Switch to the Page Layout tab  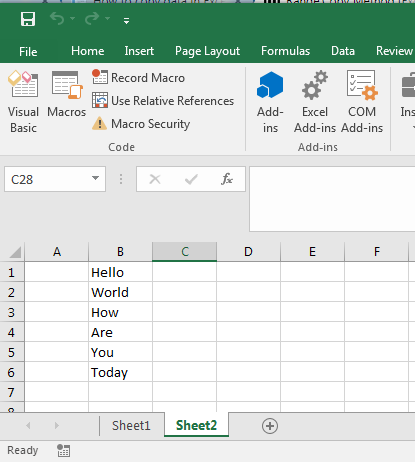(207, 51)
